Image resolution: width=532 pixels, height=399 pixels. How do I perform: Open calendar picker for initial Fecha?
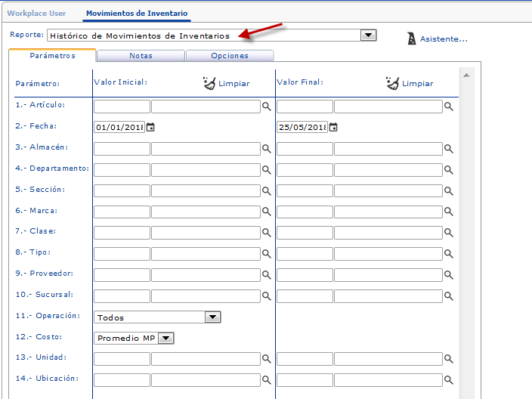point(150,127)
